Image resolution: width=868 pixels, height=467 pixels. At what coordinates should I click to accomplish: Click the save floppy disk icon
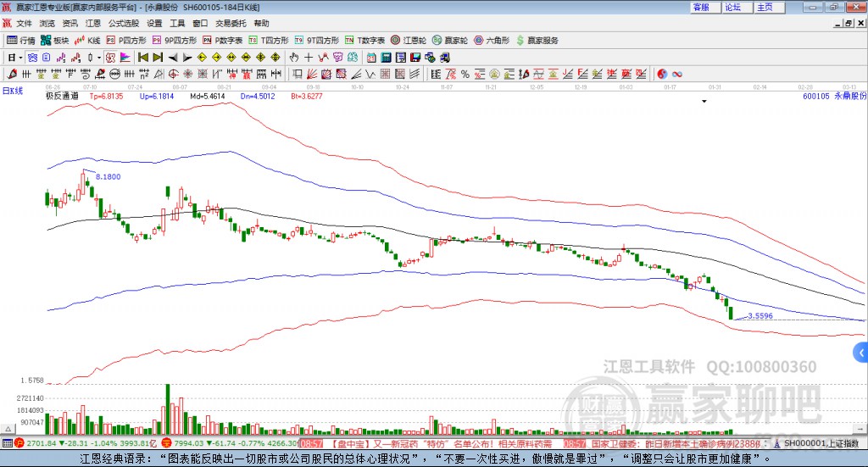[x=415, y=58]
